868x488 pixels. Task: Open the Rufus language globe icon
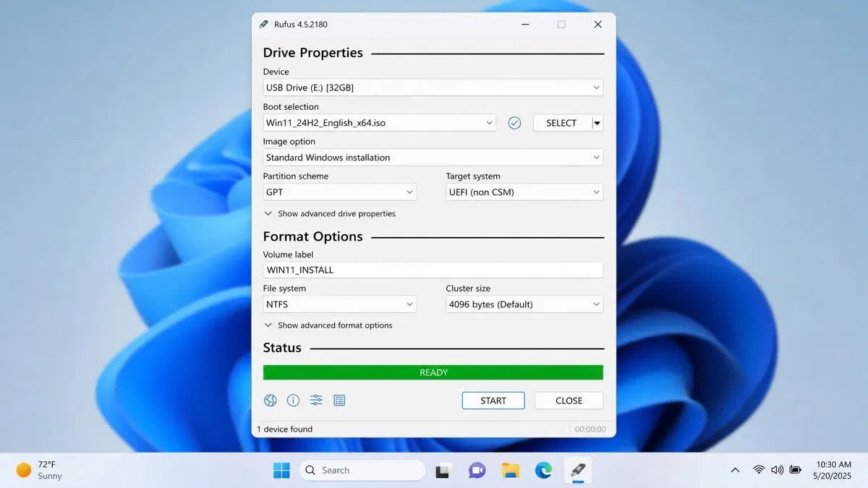click(x=270, y=400)
